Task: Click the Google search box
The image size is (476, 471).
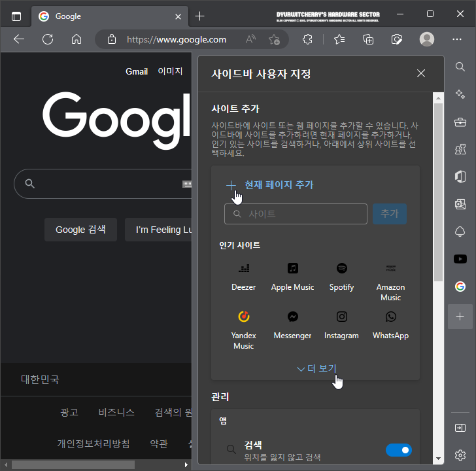Action: [103, 184]
